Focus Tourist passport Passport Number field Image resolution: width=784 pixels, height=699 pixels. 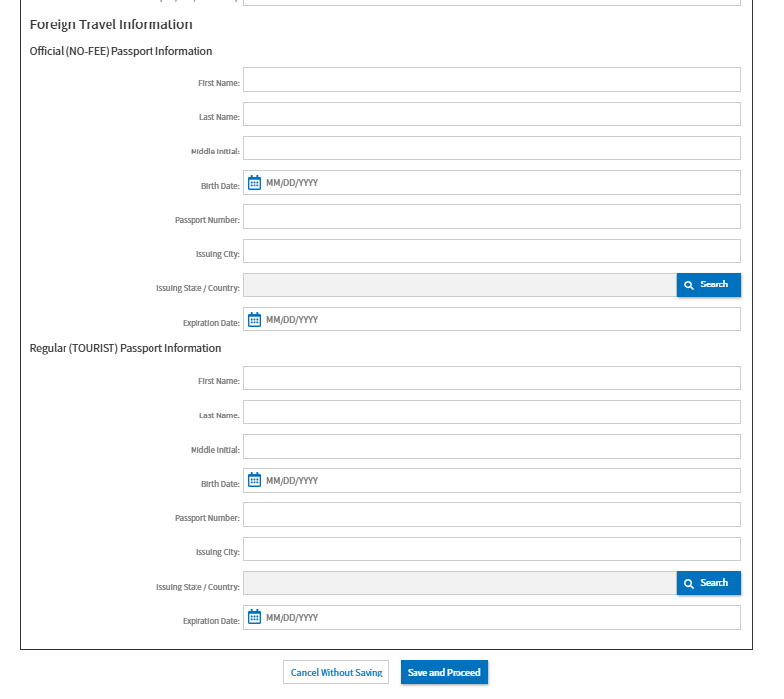point(492,515)
